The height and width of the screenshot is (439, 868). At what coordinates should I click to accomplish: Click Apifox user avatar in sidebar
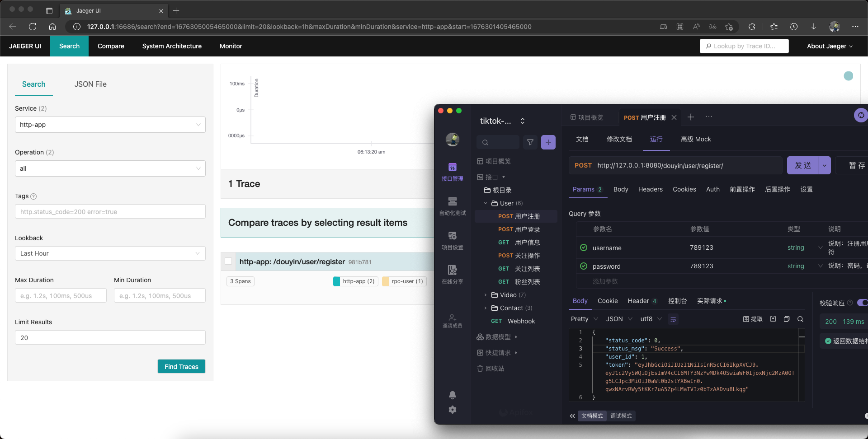pos(452,140)
